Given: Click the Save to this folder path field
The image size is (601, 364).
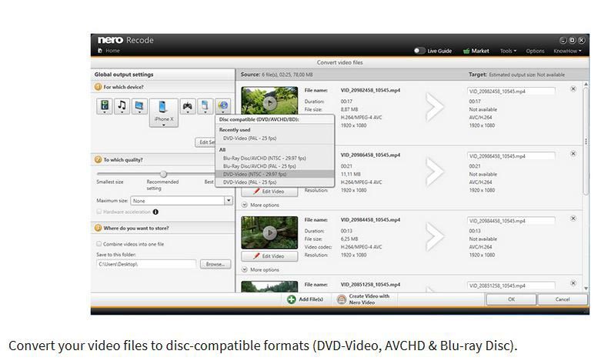Looking at the screenshot, I should tap(146, 264).
